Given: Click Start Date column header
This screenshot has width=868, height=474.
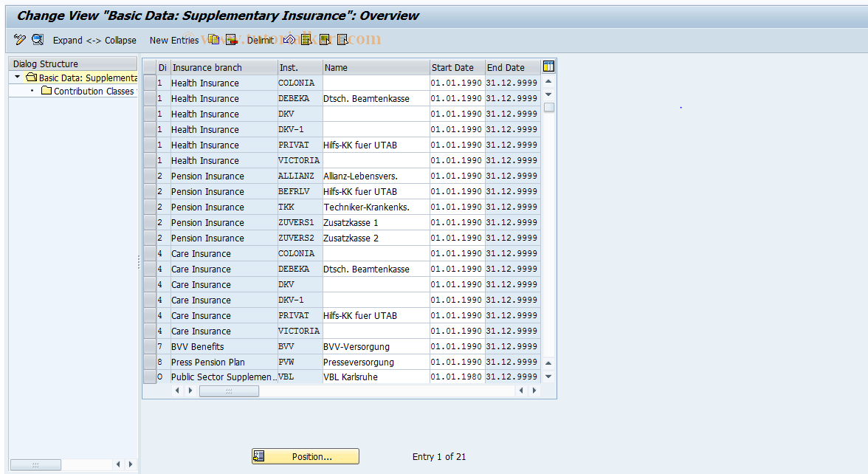Looking at the screenshot, I should pos(458,67).
